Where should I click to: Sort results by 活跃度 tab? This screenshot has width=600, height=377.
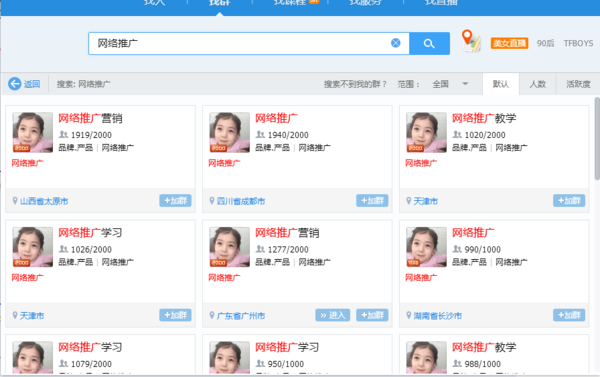[578, 84]
